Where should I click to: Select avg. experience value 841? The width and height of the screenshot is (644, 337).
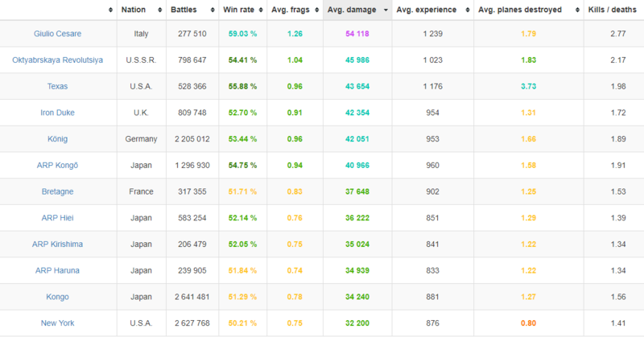click(432, 244)
